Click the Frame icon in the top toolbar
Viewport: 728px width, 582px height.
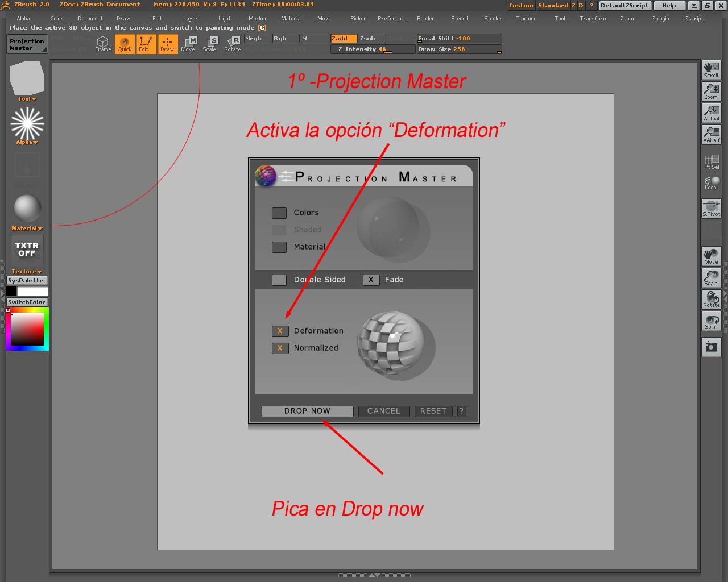(103, 44)
